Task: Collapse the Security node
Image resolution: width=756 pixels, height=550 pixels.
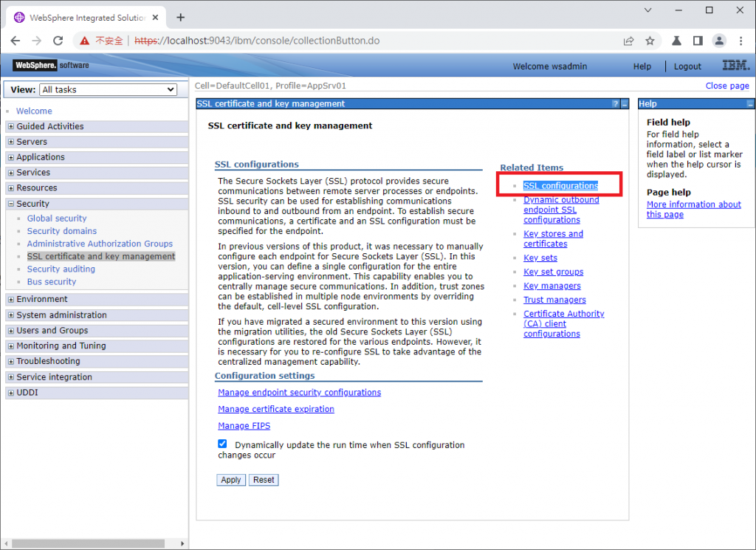Action: coord(11,204)
